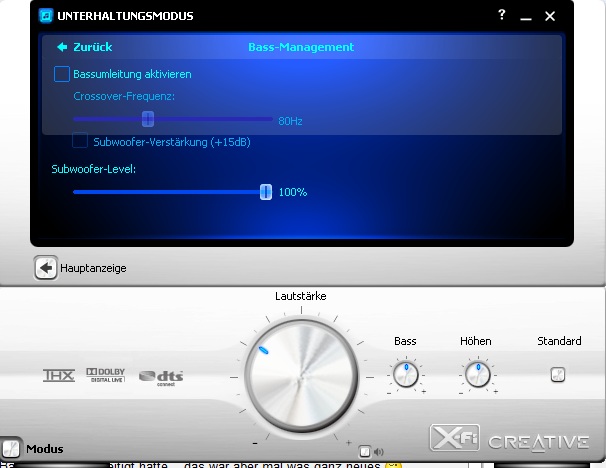The width and height of the screenshot is (606, 468).
Task: Click the THX logo icon
Action: [59, 375]
